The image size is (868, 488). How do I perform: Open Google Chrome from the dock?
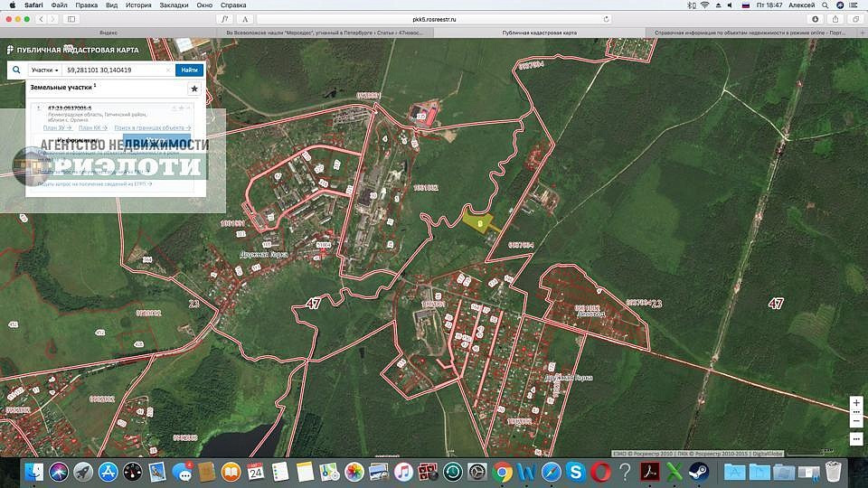pos(502,472)
